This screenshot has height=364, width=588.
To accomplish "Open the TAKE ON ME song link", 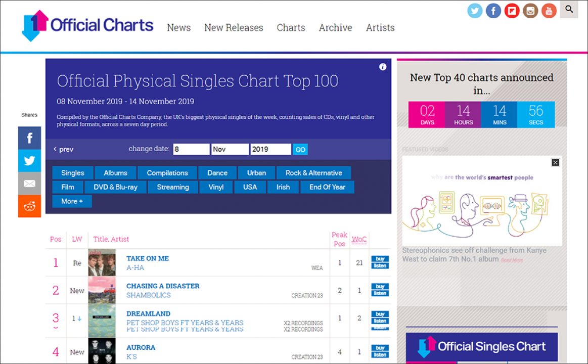I will coord(147,258).
